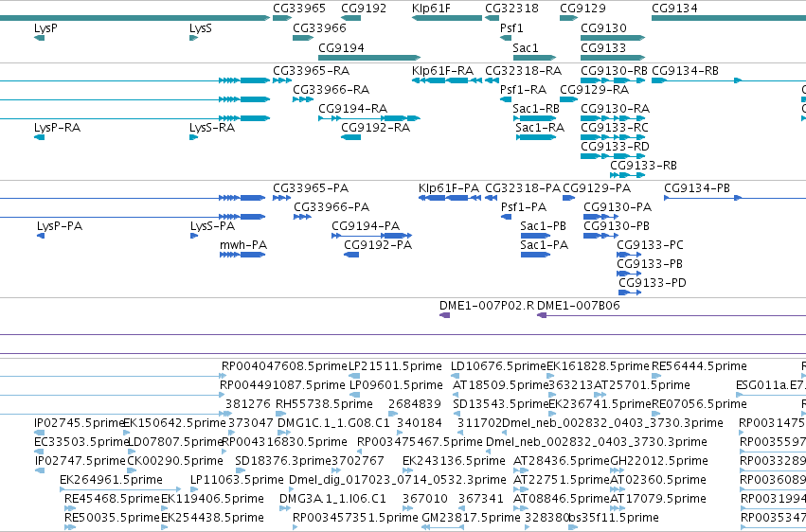Open the RP004047608.5prime EST label
This screenshot has width=806, height=532.
click(284, 366)
